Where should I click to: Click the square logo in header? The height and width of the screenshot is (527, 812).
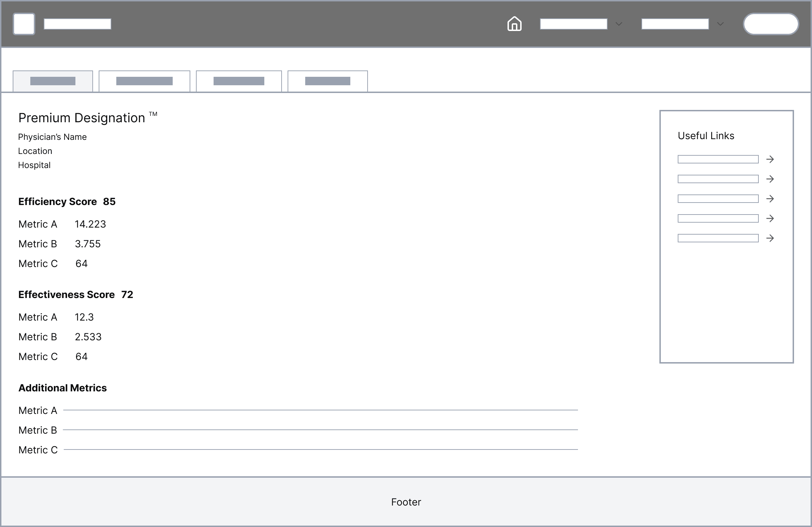24,24
